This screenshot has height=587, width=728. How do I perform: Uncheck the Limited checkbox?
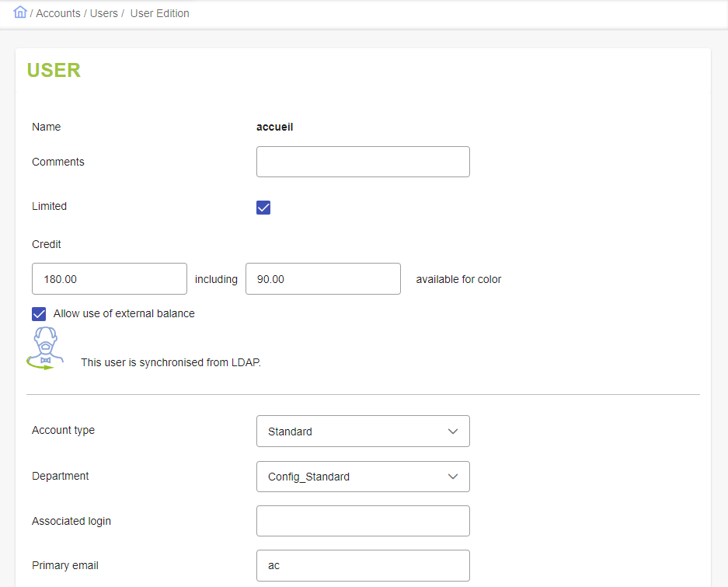[x=263, y=208]
